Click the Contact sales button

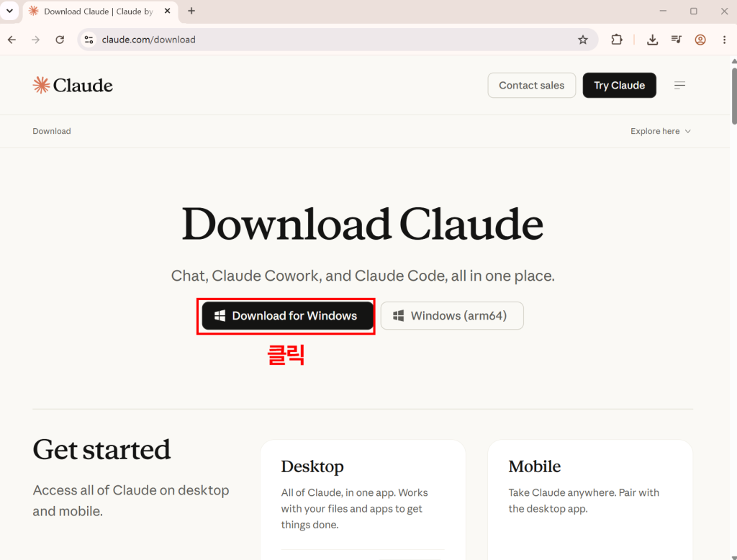click(532, 86)
